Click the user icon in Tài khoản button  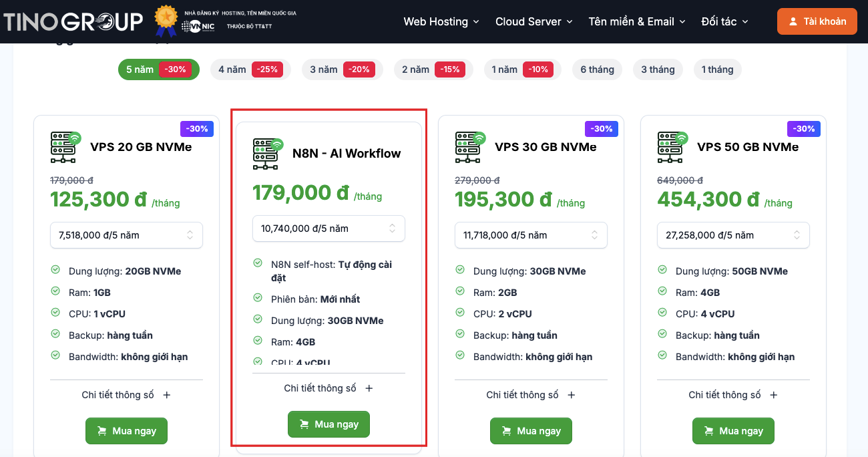(x=793, y=21)
